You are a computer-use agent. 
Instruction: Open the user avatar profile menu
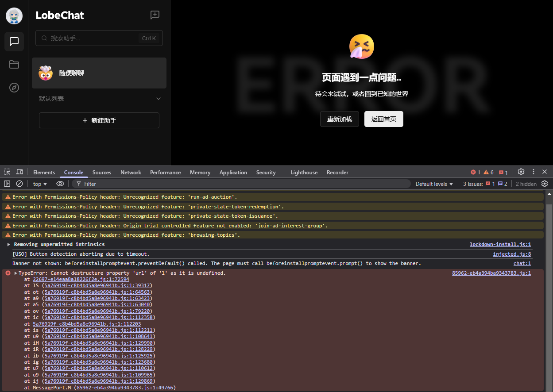click(14, 16)
